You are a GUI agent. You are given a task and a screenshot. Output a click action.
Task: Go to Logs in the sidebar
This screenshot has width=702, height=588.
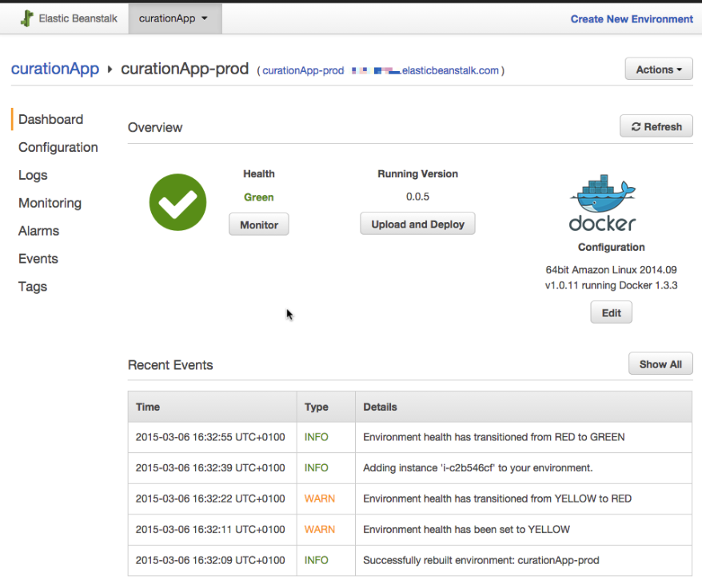pos(33,176)
